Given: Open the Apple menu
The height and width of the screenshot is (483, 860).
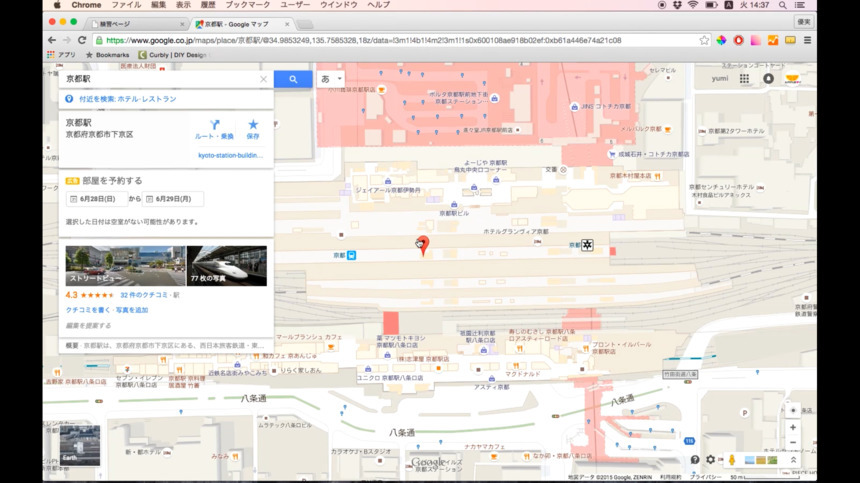Looking at the screenshot, I should click(57, 5).
